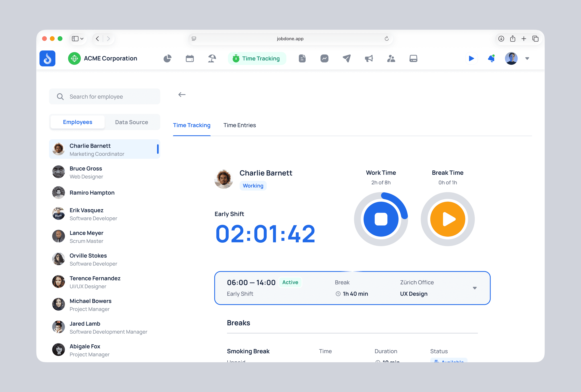Switch sidebar to Data Source
The width and height of the screenshot is (581, 392).
click(x=131, y=122)
